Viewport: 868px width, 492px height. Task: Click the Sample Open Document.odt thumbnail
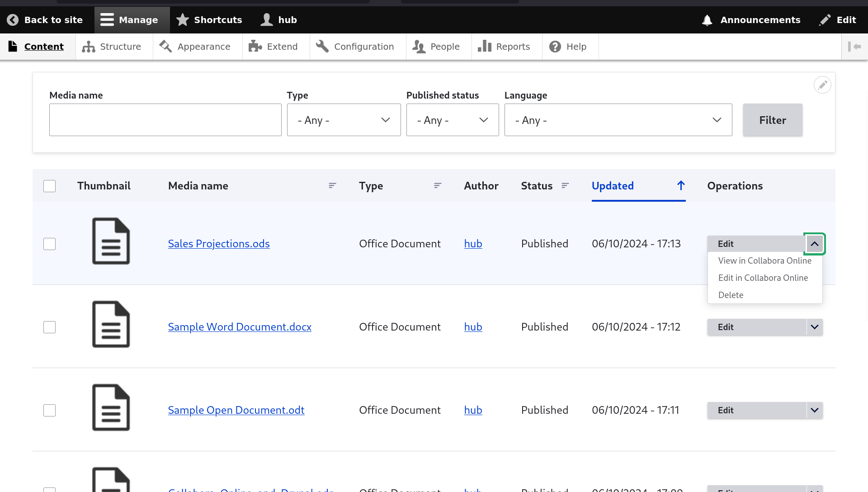pos(111,407)
